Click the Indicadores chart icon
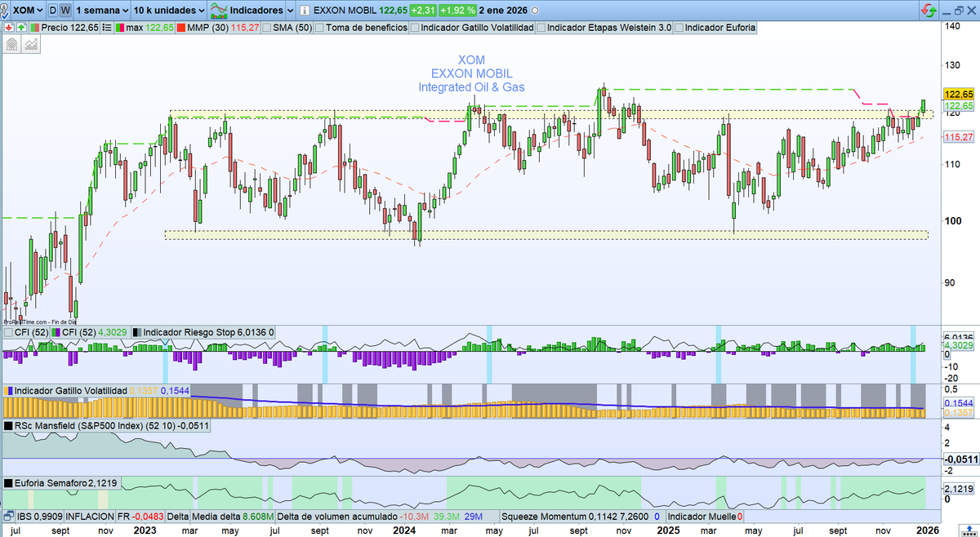 coord(219,11)
